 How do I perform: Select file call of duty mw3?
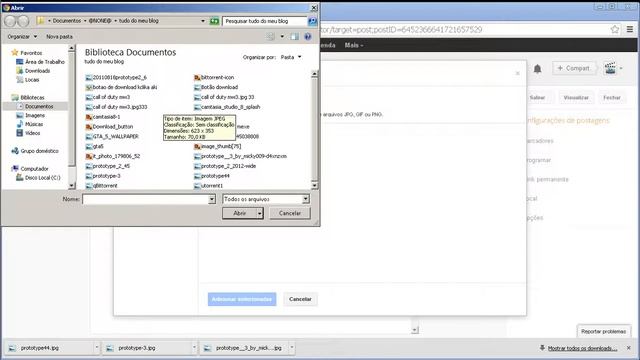108,97
